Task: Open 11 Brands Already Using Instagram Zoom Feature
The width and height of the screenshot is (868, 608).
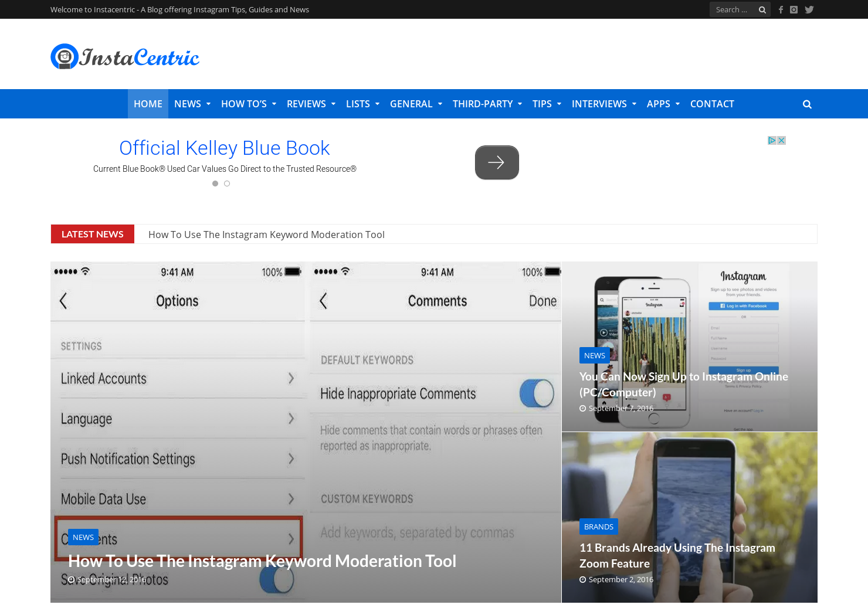Action: (677, 555)
